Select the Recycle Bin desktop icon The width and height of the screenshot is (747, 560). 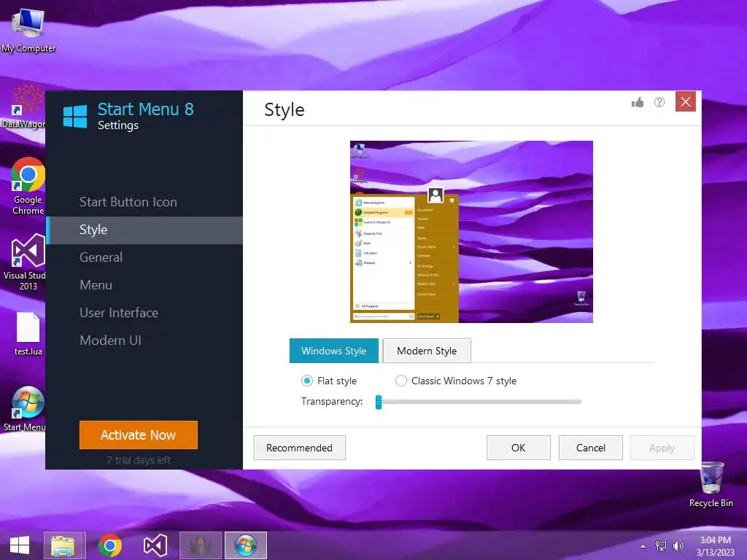pyautogui.click(x=711, y=484)
